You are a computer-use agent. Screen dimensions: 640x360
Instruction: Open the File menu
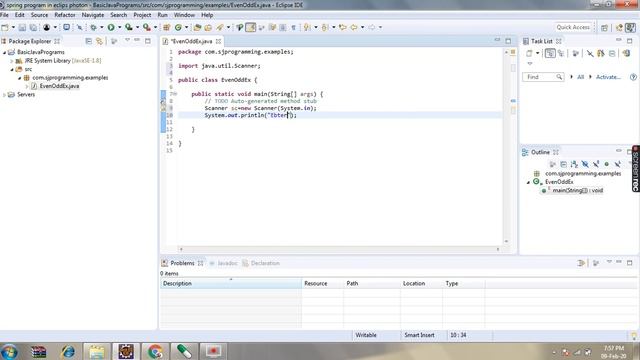point(4,15)
